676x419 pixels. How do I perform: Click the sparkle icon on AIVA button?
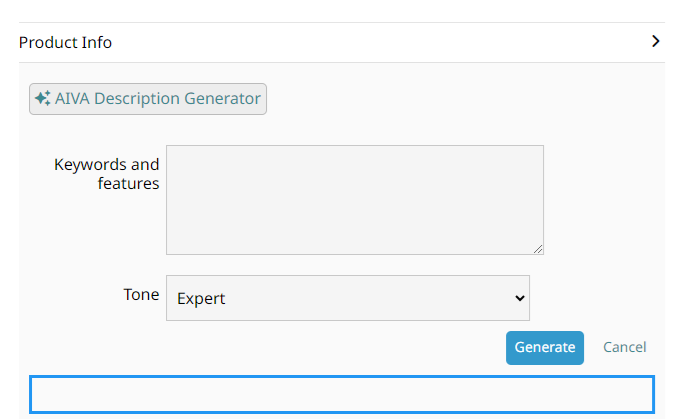43,98
